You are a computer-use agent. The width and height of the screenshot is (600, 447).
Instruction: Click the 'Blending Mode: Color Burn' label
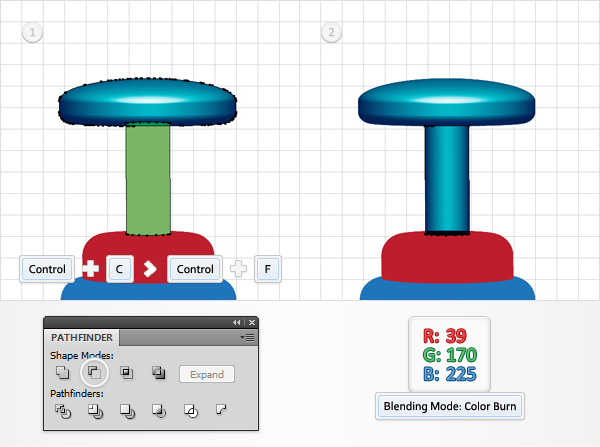point(450,406)
